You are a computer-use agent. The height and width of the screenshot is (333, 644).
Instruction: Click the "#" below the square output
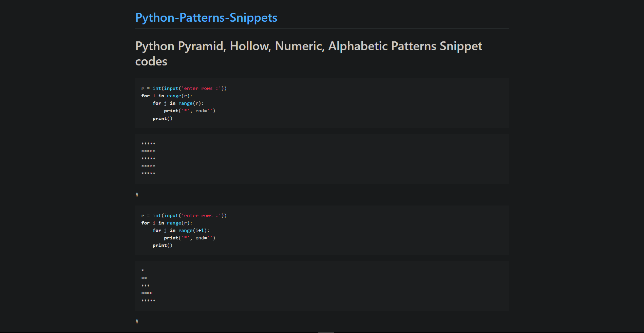[x=137, y=195]
